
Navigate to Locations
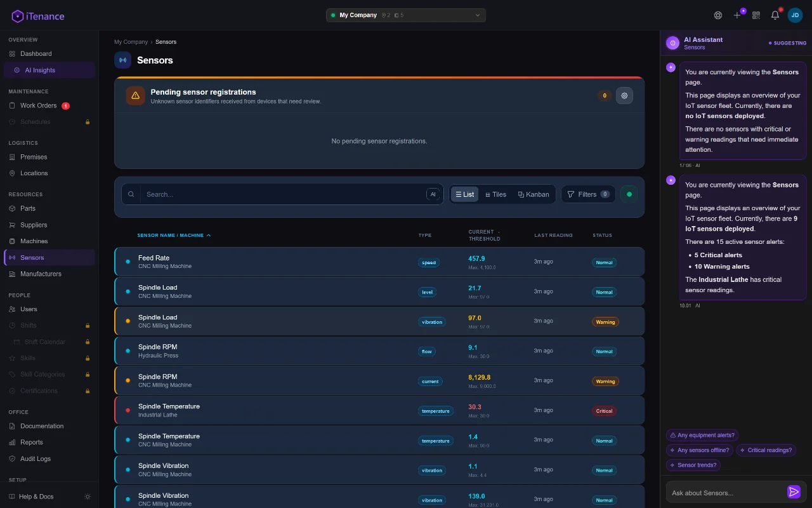(49, 173)
